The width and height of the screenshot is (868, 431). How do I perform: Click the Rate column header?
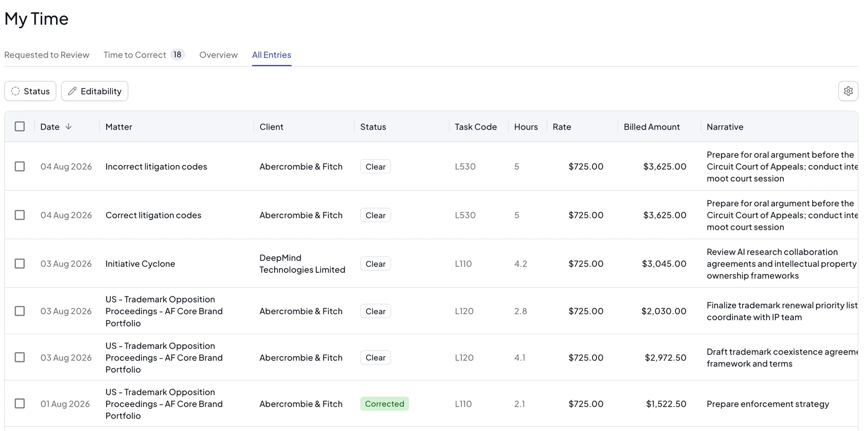tap(562, 127)
